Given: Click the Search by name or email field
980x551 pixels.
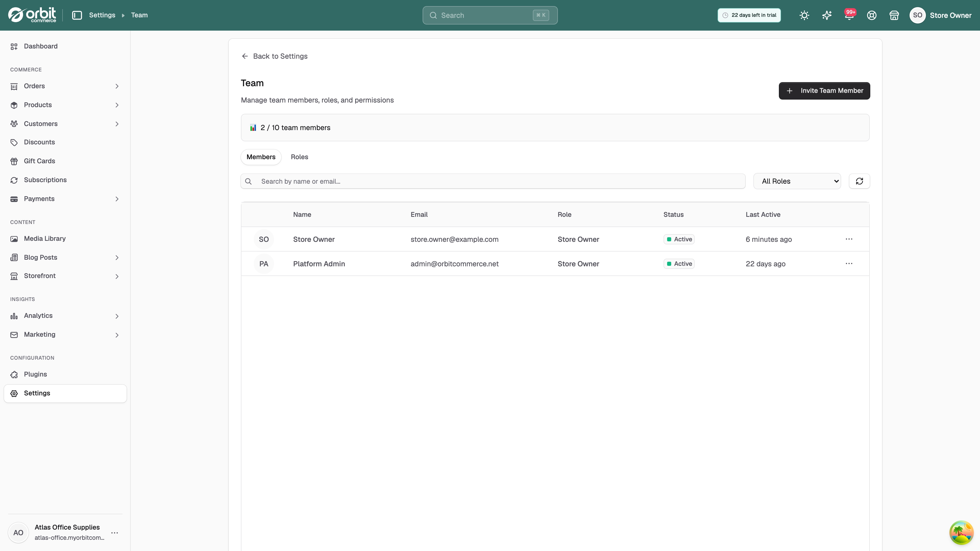Looking at the screenshot, I should tap(493, 181).
